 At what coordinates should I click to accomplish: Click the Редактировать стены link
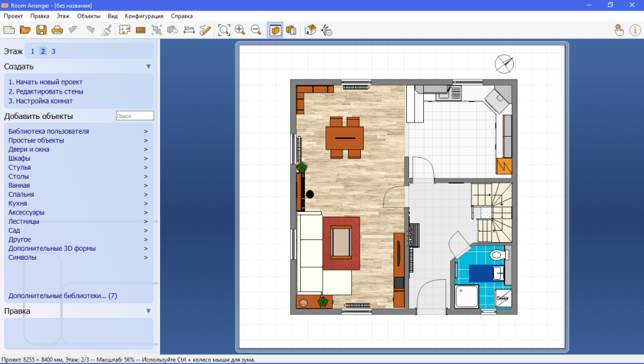tap(45, 91)
